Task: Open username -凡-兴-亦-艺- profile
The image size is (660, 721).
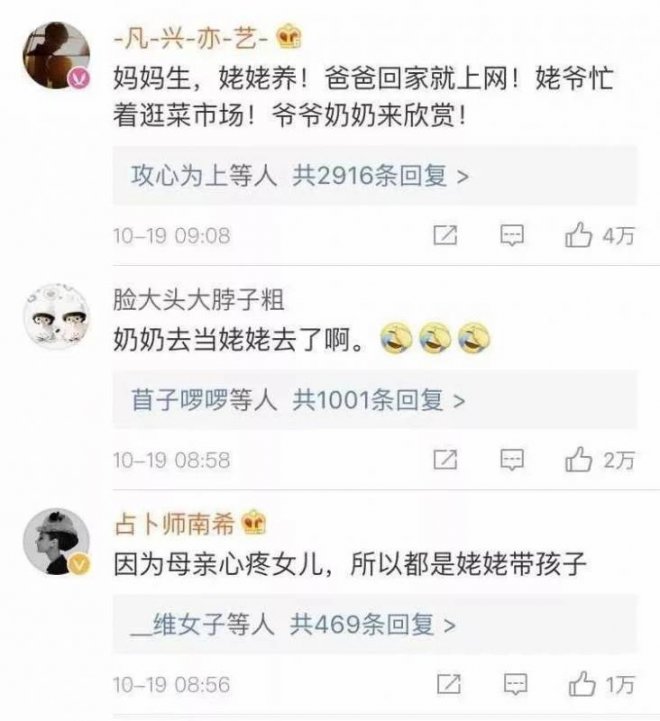Action: point(191,39)
